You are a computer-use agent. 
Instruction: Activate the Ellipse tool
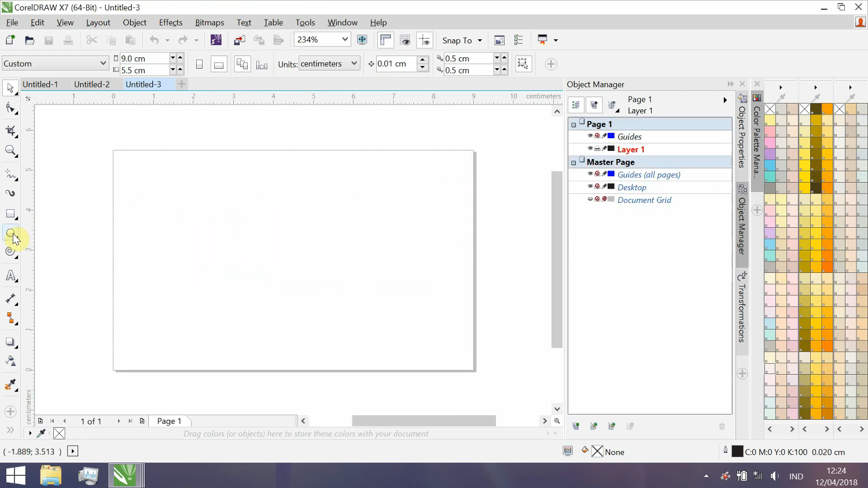click(x=10, y=234)
